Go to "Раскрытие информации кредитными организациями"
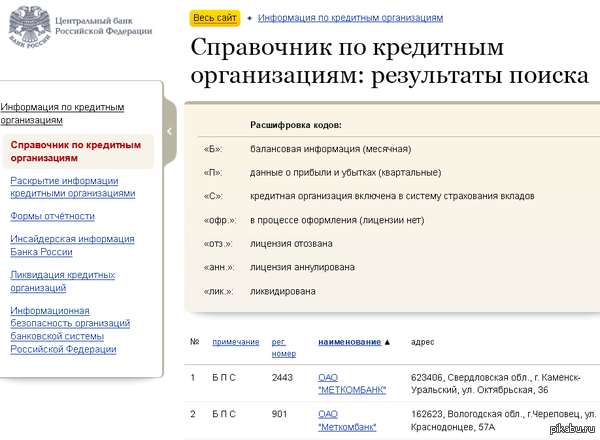 [x=72, y=186]
